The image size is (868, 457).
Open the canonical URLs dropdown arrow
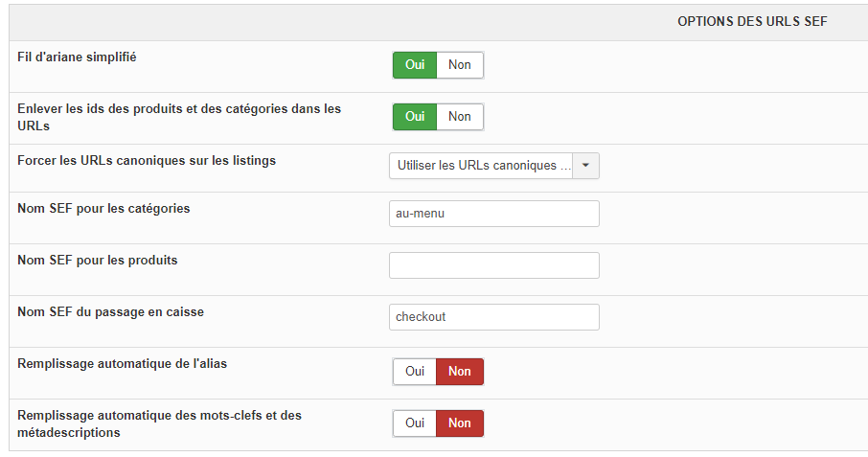pyautogui.click(x=585, y=166)
